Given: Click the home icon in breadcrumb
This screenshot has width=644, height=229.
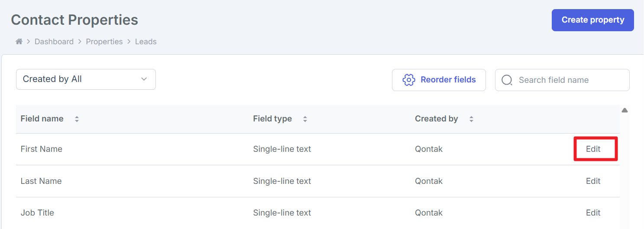Looking at the screenshot, I should (x=19, y=42).
